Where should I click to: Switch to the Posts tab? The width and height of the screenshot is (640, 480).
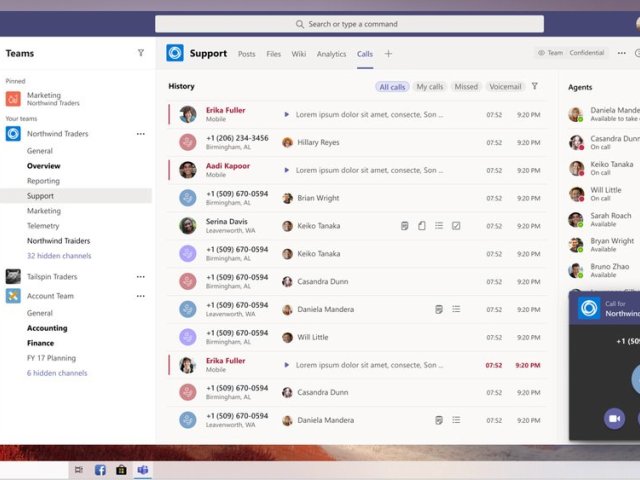[247, 54]
